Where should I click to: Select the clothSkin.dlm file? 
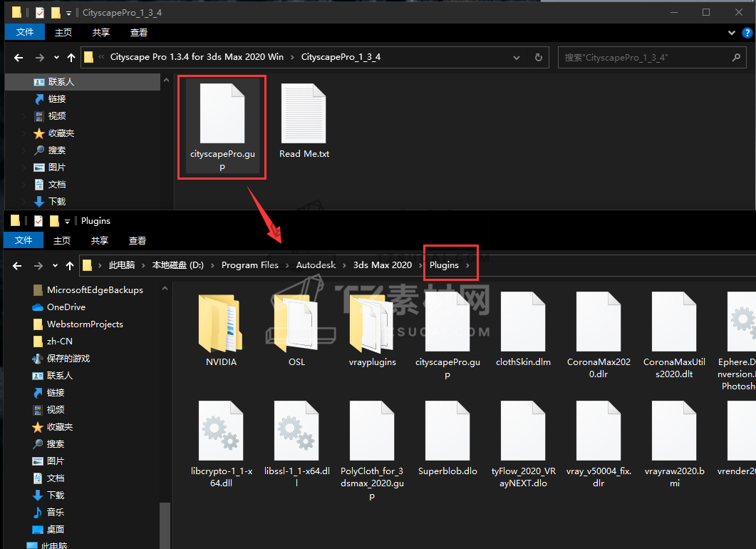click(x=523, y=330)
